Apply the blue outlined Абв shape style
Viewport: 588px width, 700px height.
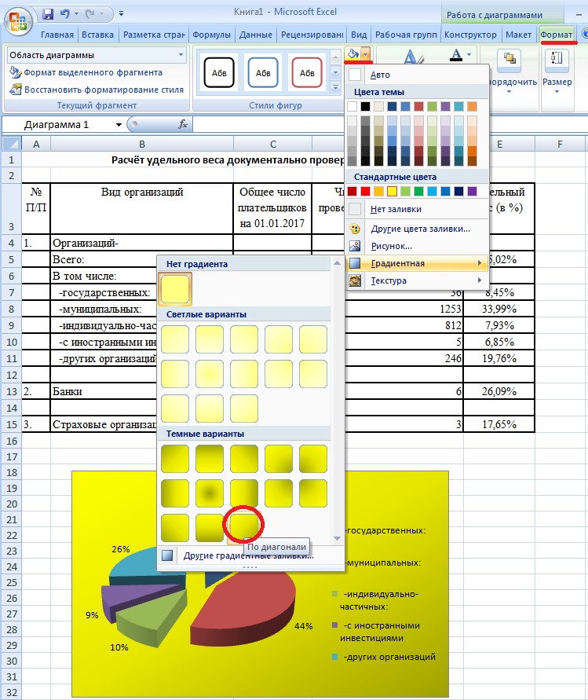point(263,72)
